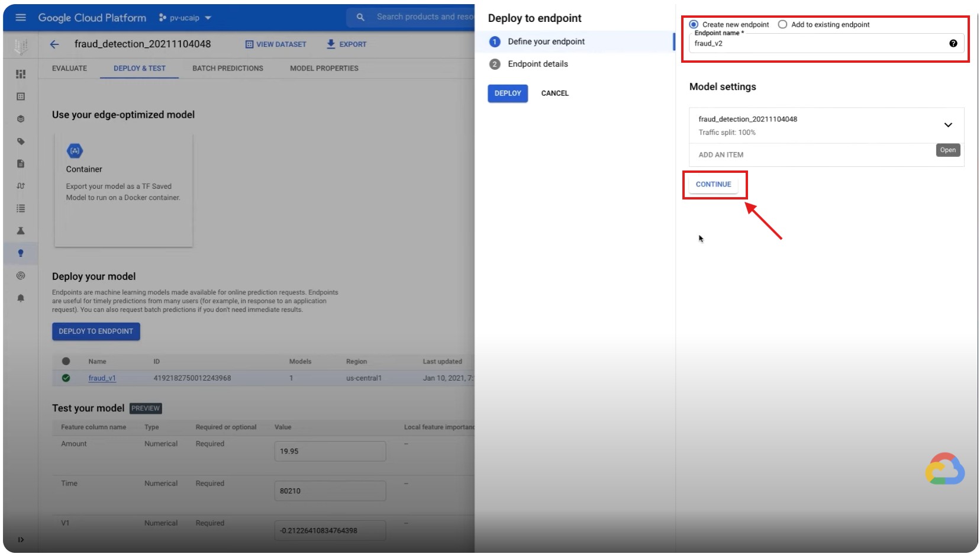Select Add to existing endpoint option

pyautogui.click(x=782, y=24)
